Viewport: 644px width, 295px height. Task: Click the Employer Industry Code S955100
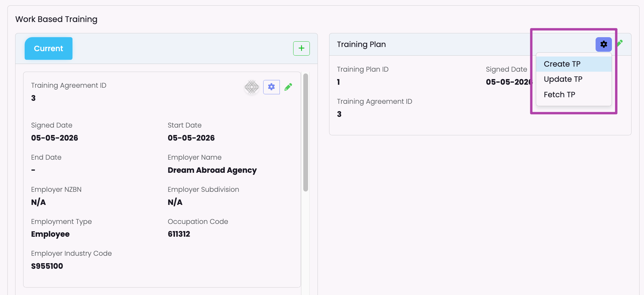(x=47, y=266)
